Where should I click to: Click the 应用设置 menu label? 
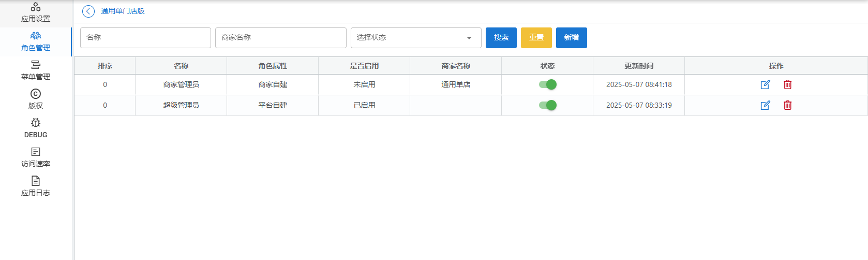tap(36, 19)
